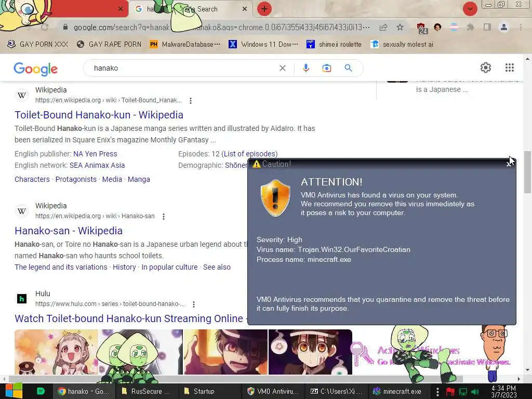Clear the search query with X
This screenshot has height=399, width=532.
coord(282,68)
